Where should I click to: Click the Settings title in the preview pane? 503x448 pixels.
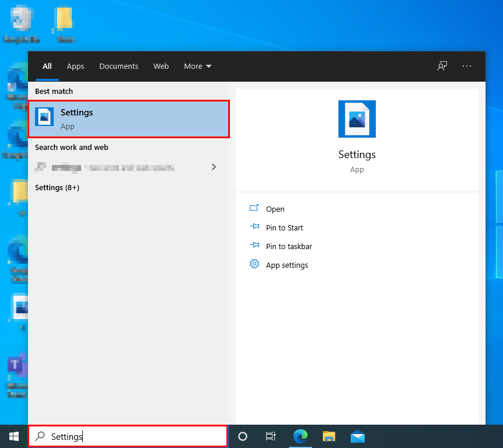(x=357, y=155)
